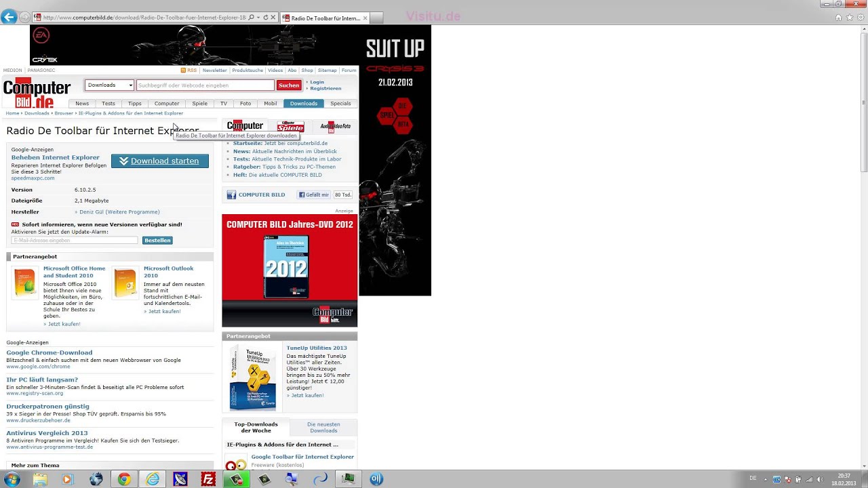
Task: Click the TuneUp Utilities 2013 box image
Action: pyautogui.click(x=252, y=378)
